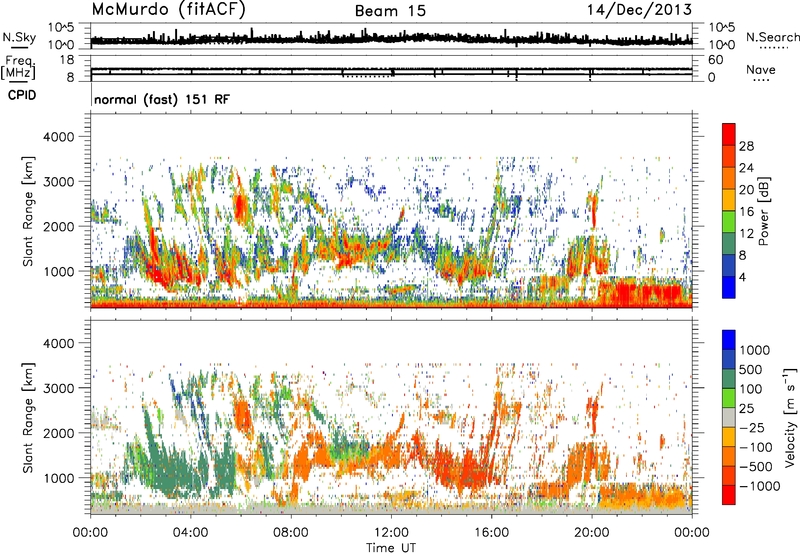Viewport: 800px width, 554px height.
Task: Click the Power [dB] colorbar title
Action: (763, 212)
